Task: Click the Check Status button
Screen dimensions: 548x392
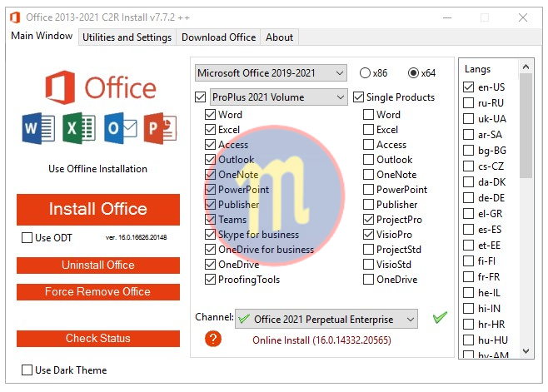Action: [x=98, y=339]
